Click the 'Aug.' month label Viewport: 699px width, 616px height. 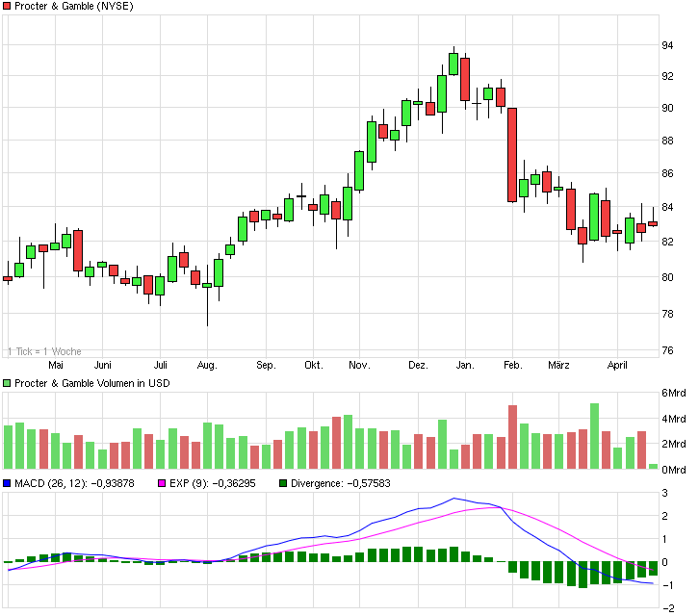(x=207, y=366)
